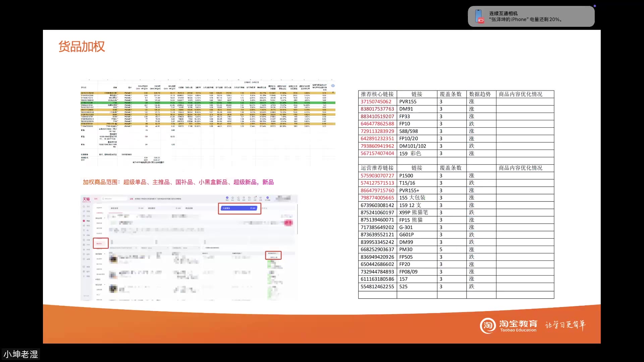Image resolution: width=644 pixels, height=362 pixels.
Task: Click the cell 650442686602
Action: [x=377, y=264]
